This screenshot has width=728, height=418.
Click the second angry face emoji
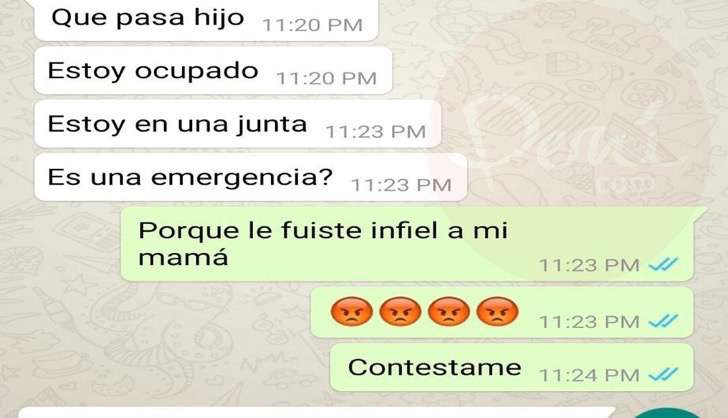click(x=400, y=311)
